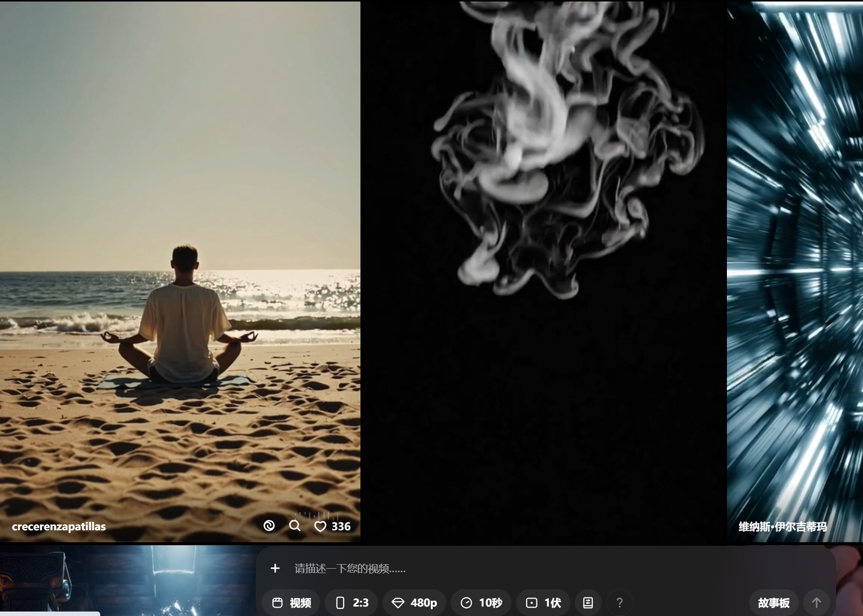Open the blue light tunnel video
863x616 pixels.
795,249
